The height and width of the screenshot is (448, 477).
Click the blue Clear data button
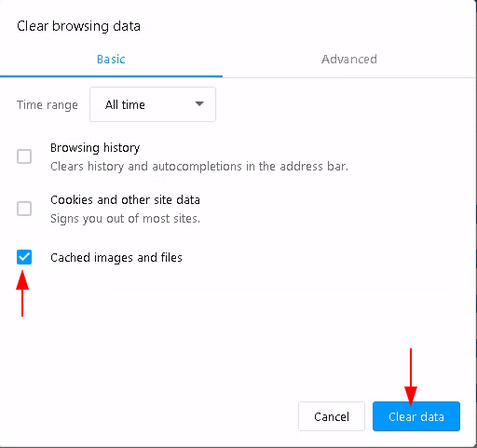tap(416, 416)
